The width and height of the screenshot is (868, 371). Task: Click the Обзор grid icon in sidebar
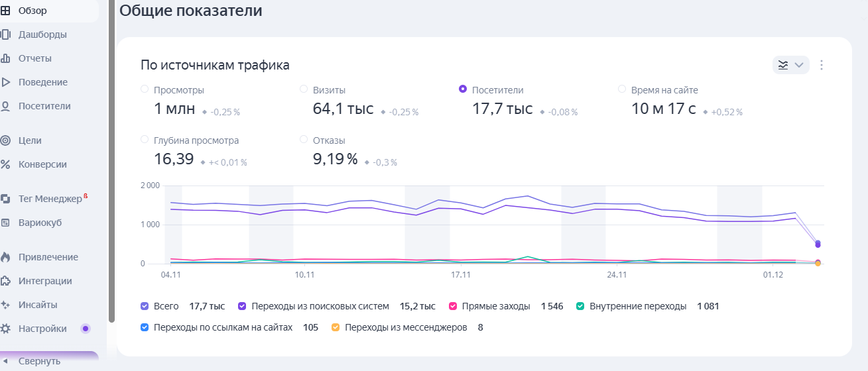[x=5, y=11]
